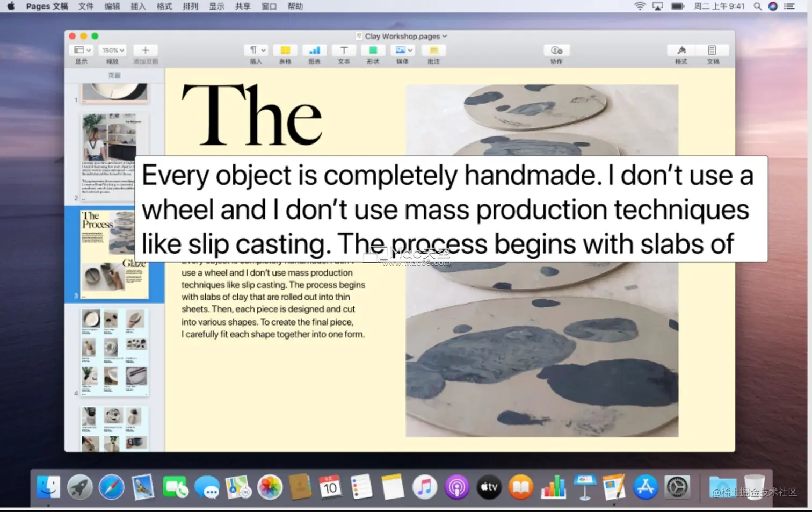The height and width of the screenshot is (512, 812).
Task: Open Keynote podium icon in the Dock
Action: 584,487
